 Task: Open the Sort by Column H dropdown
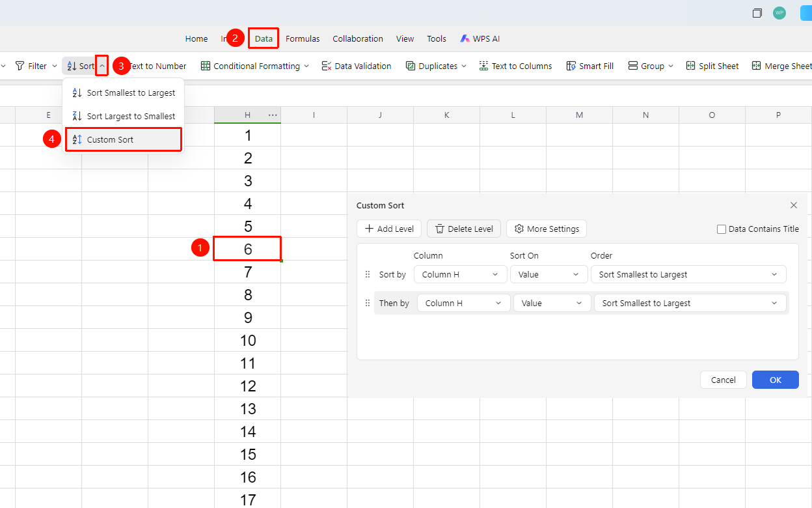pyautogui.click(x=461, y=274)
